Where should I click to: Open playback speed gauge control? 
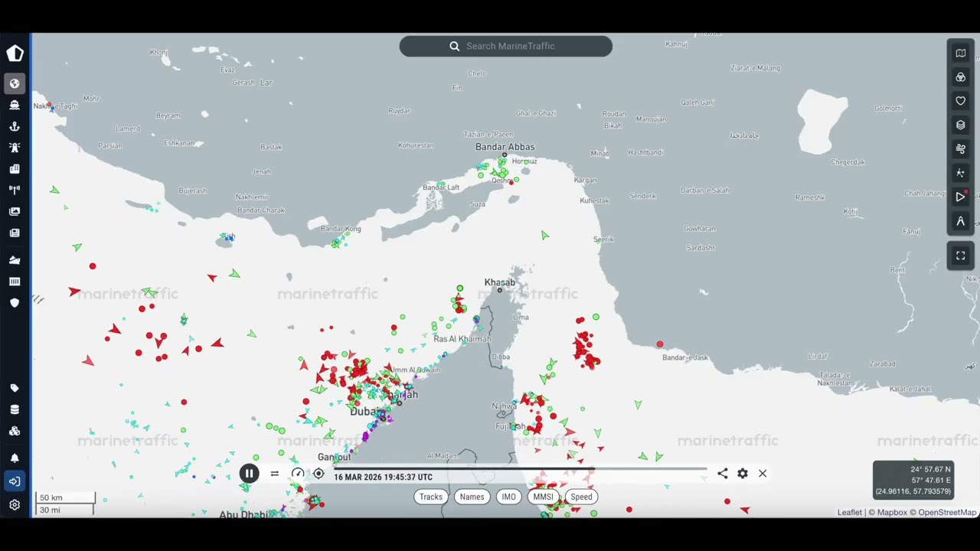point(298,474)
